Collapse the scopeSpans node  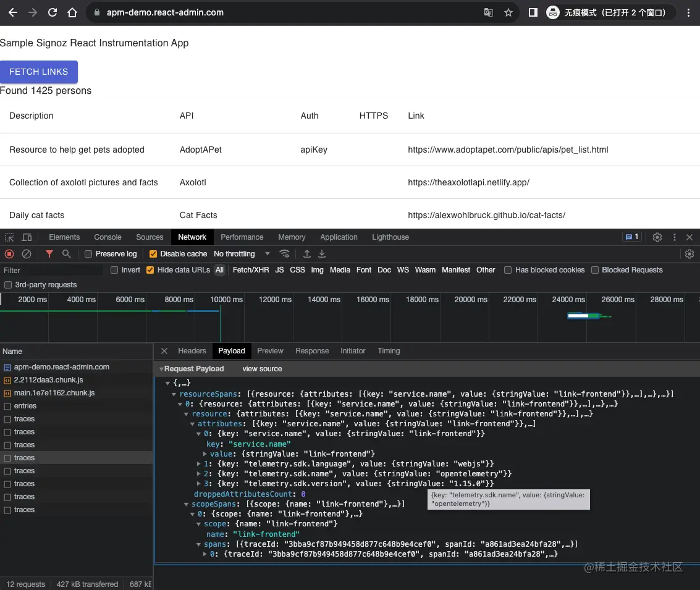(x=186, y=504)
